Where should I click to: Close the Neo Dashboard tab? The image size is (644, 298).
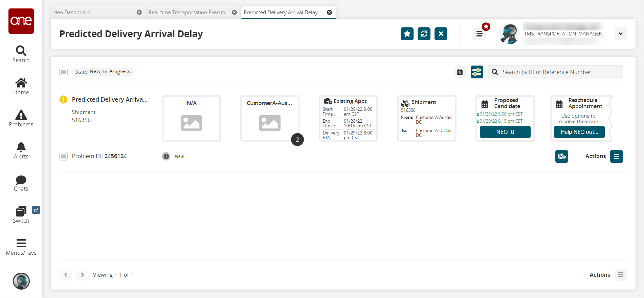[x=139, y=13]
